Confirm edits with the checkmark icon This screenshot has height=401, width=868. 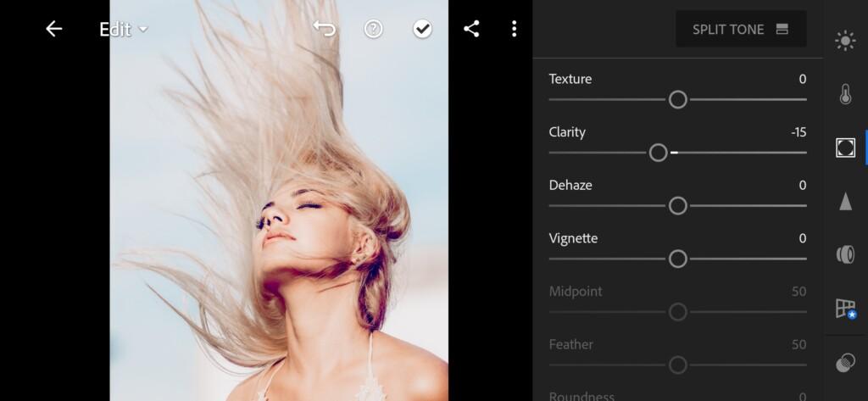tap(422, 29)
